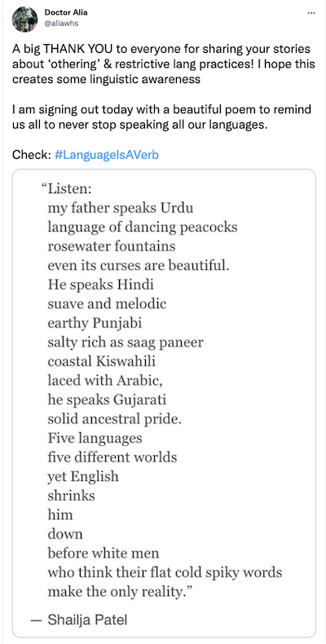
Task: Click the 'I am signing out today' paragraph
Action: click(161, 117)
